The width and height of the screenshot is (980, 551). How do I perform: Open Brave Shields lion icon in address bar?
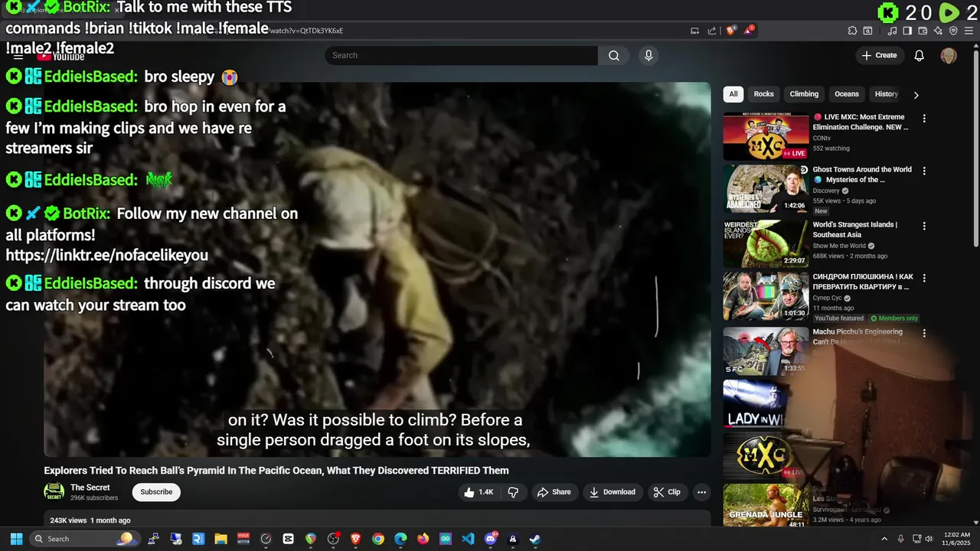tap(731, 31)
